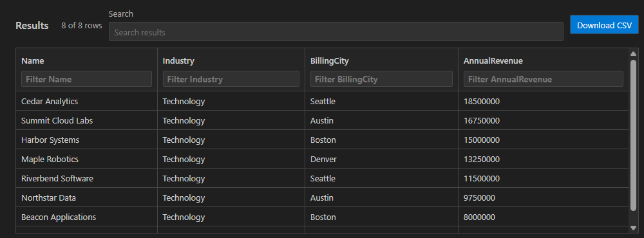The height and width of the screenshot is (238, 644).
Task: Click Boston in the Beacon Applications row
Action: (x=323, y=217)
